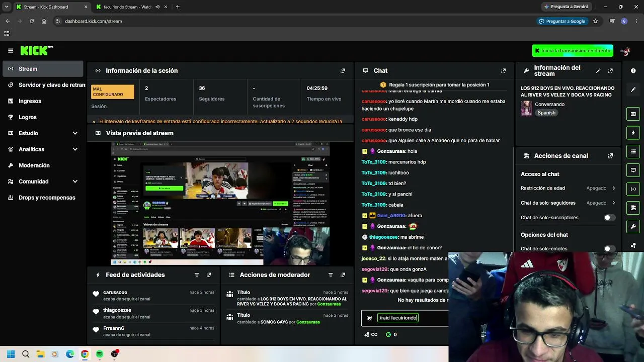The width and height of the screenshot is (644, 362).
Task: Open Restricción de edad options
Action: coord(568,188)
